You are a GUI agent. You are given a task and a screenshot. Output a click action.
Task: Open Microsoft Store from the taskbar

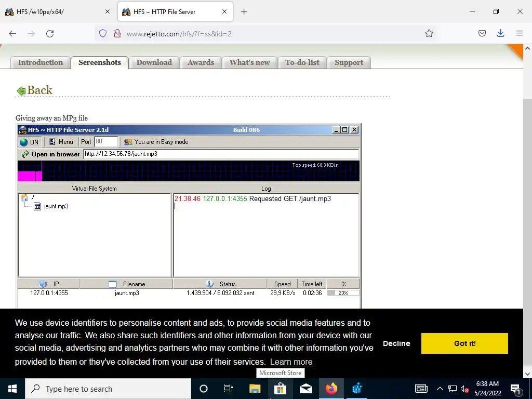[x=280, y=389]
